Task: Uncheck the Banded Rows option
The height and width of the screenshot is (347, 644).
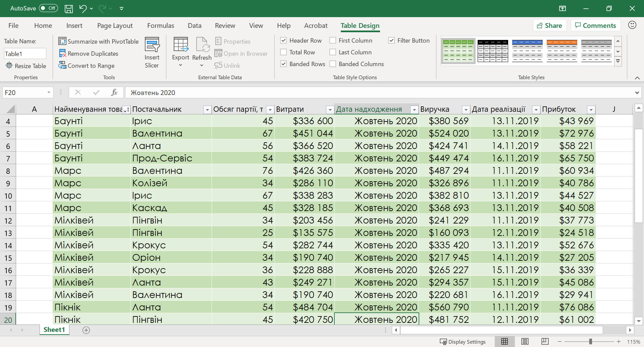Action: coord(283,64)
